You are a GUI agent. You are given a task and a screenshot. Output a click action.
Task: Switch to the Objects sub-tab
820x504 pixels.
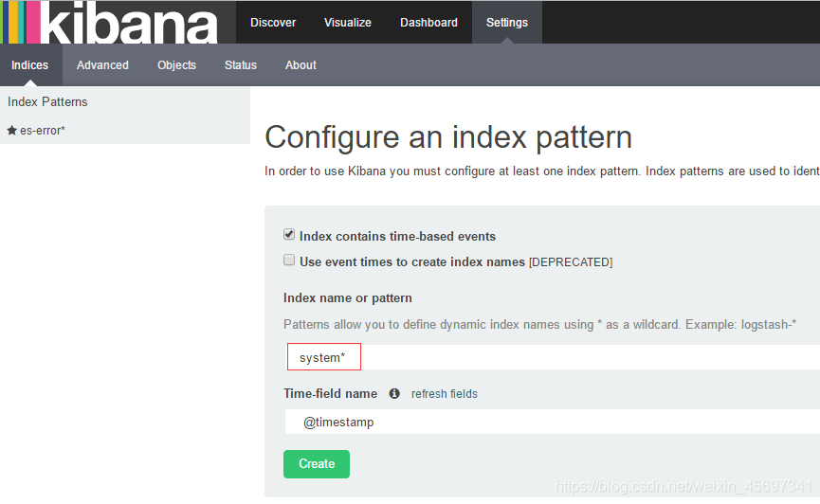[176, 64]
